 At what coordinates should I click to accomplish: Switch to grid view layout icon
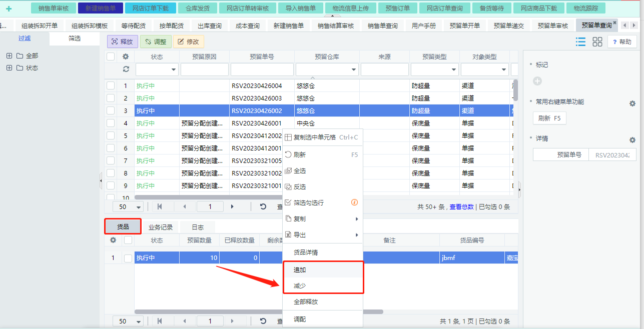click(597, 42)
